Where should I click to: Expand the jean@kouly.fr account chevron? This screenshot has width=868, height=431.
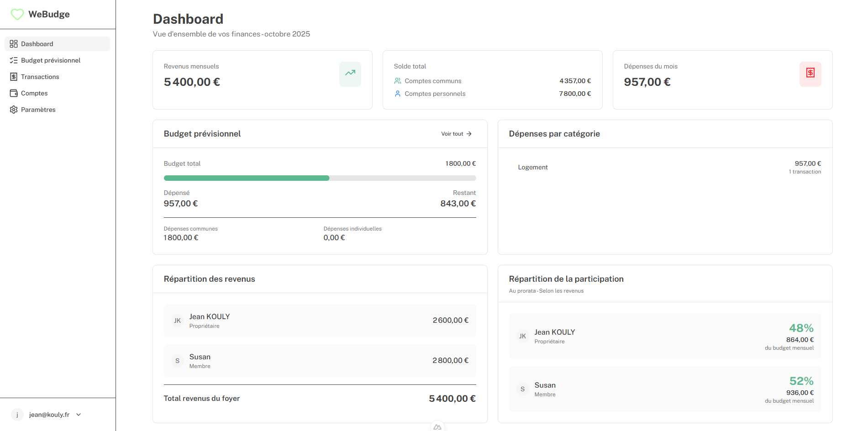click(x=79, y=415)
